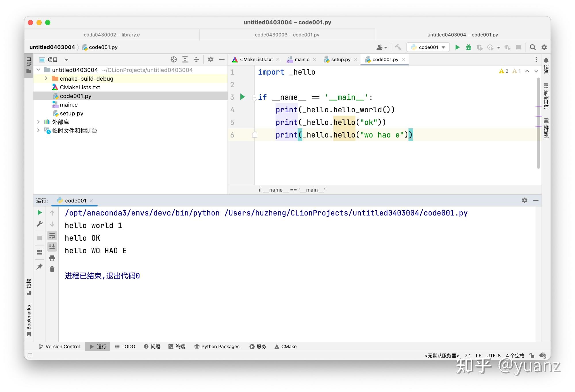The height and width of the screenshot is (392, 575).
Task: Select opened file with the crosshair icon
Action: coord(173,59)
